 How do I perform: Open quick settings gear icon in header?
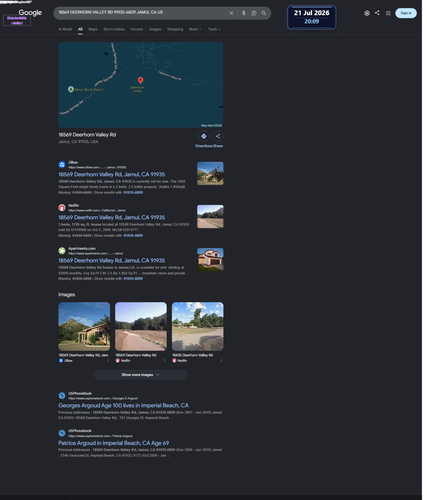367,13
